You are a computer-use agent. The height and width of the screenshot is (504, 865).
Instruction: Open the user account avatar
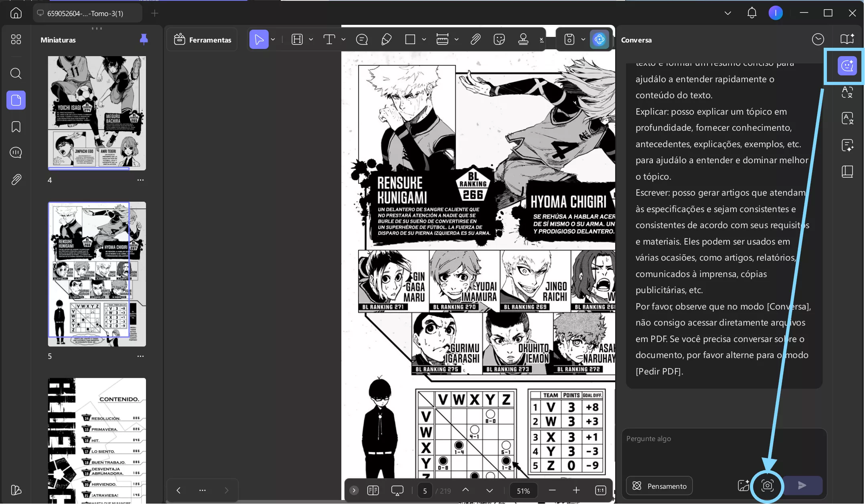[x=776, y=13]
